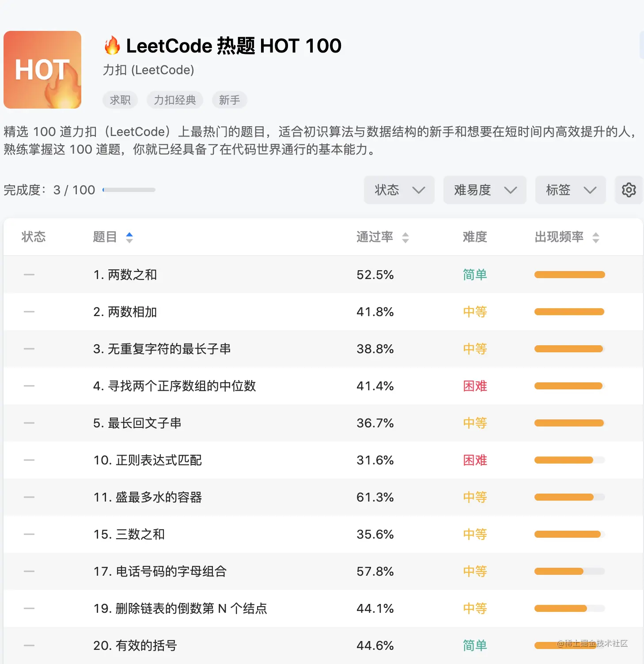Open the 难易度 filter dropdown
The height and width of the screenshot is (664, 644).
tap(485, 190)
